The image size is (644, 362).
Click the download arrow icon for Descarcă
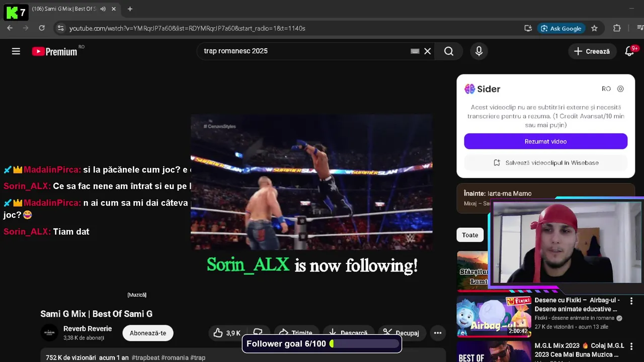point(333,333)
